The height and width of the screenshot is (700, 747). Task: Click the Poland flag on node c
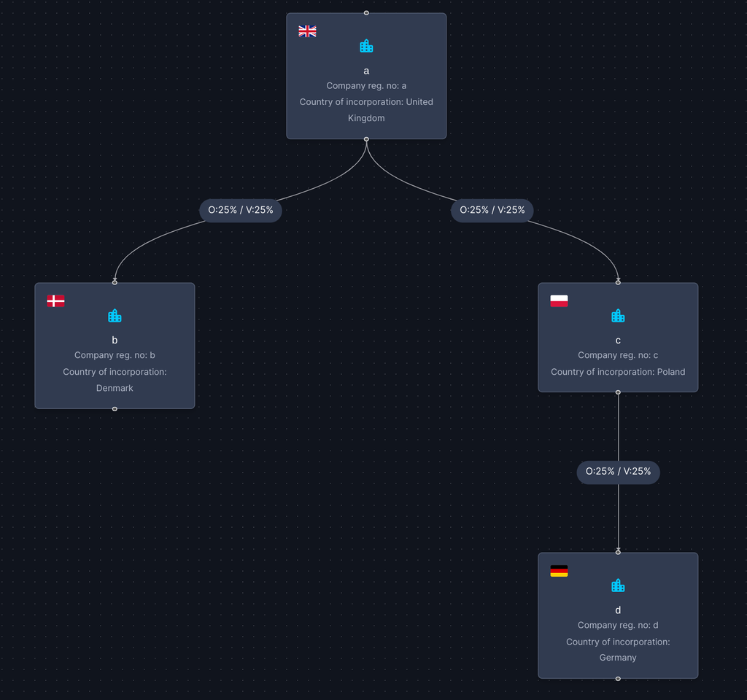[559, 301]
